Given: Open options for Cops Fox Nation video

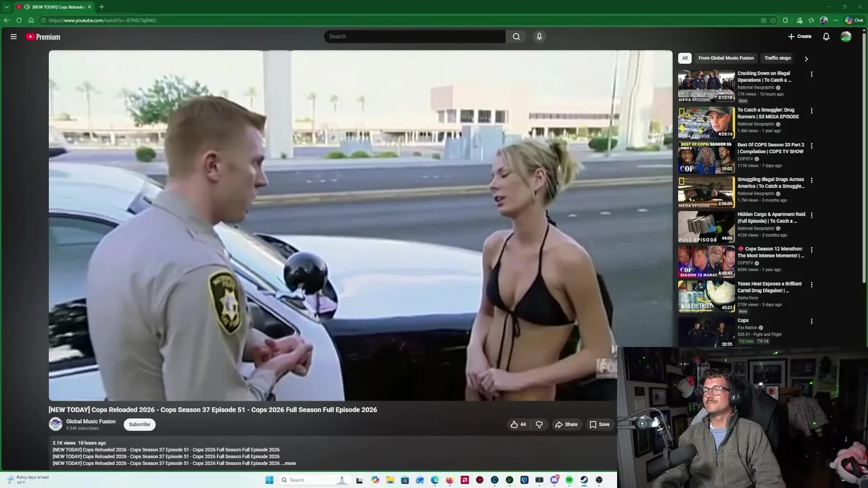Looking at the screenshot, I should pyautogui.click(x=811, y=322).
